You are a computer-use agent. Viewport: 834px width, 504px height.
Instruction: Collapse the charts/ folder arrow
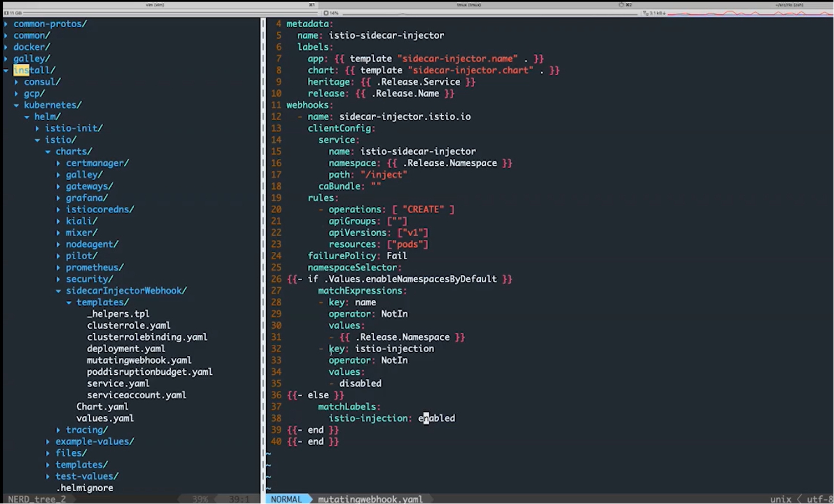[48, 152]
